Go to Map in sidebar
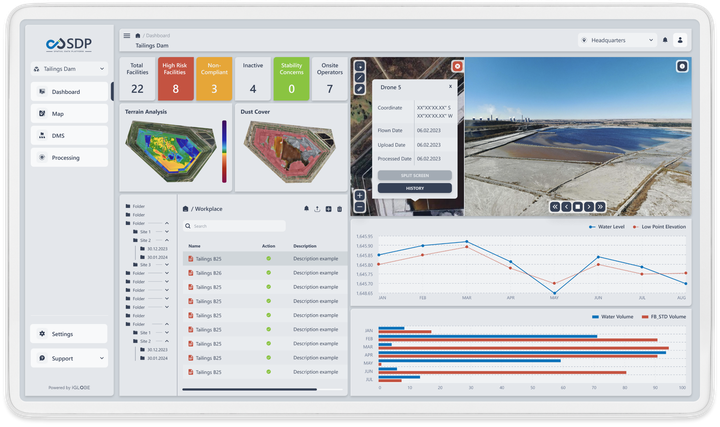The image size is (720, 427). (x=68, y=114)
